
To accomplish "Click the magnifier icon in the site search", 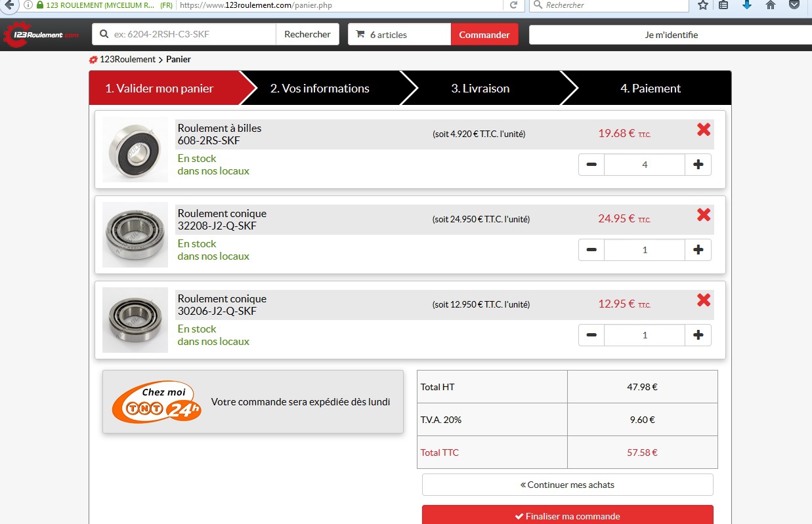I will pyautogui.click(x=104, y=34).
